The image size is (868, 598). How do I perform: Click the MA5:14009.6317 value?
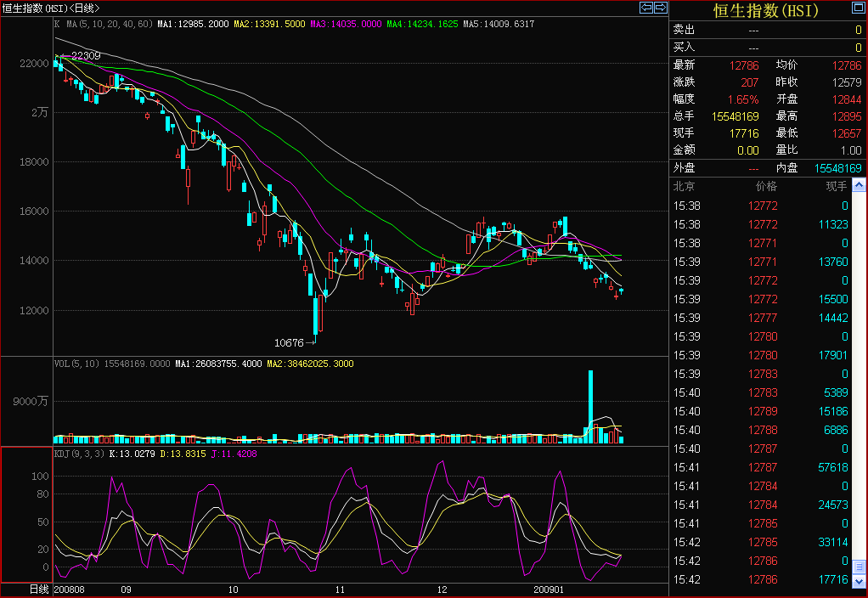pyautogui.click(x=499, y=24)
